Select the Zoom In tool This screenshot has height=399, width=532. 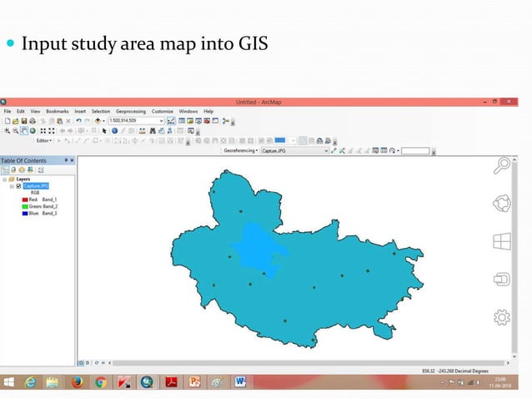pyautogui.click(x=8, y=131)
